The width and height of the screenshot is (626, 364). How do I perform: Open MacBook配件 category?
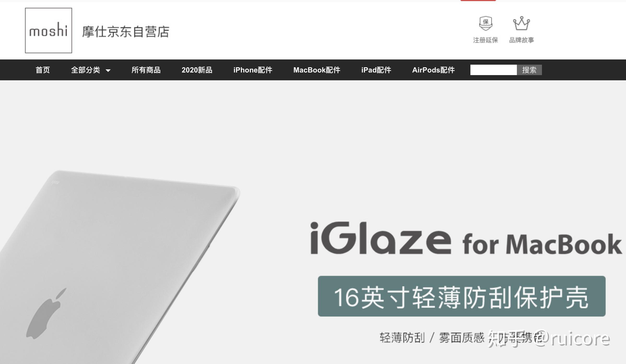(317, 70)
